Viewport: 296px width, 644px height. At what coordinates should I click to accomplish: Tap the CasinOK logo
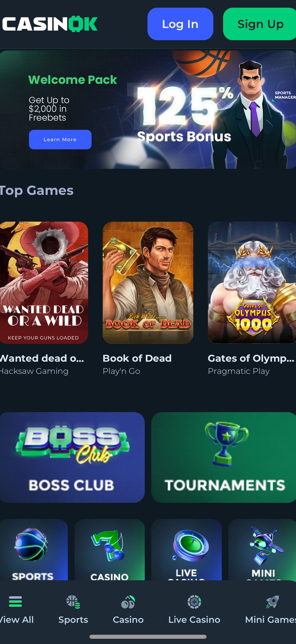[50, 24]
